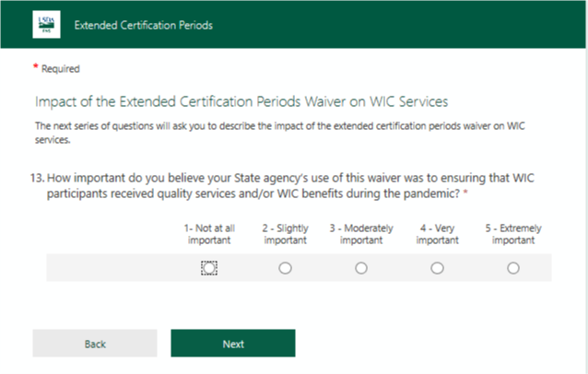Mark the radio button under Extremely important
The image size is (588, 374).
513,268
